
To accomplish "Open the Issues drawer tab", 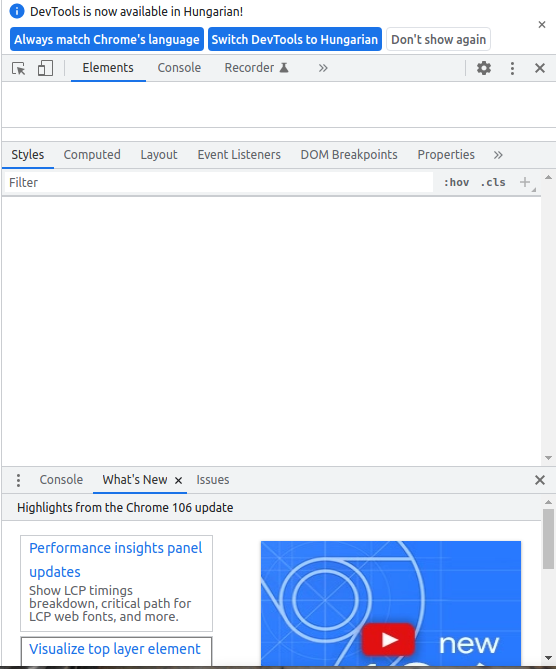I will 213,480.
